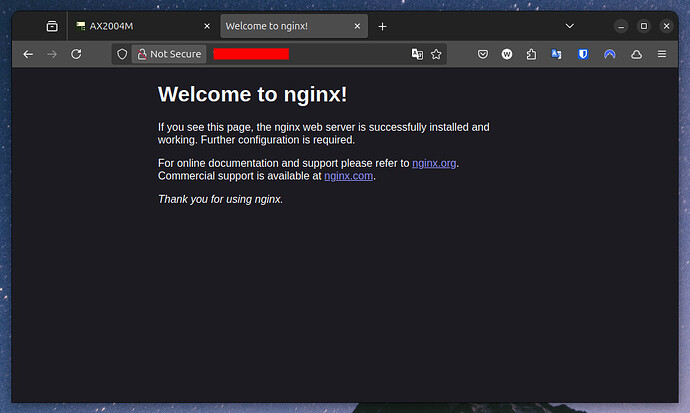Viewport: 690px width, 413px height.
Task: Select the Welcome to nginx! tab
Action: tap(294, 26)
